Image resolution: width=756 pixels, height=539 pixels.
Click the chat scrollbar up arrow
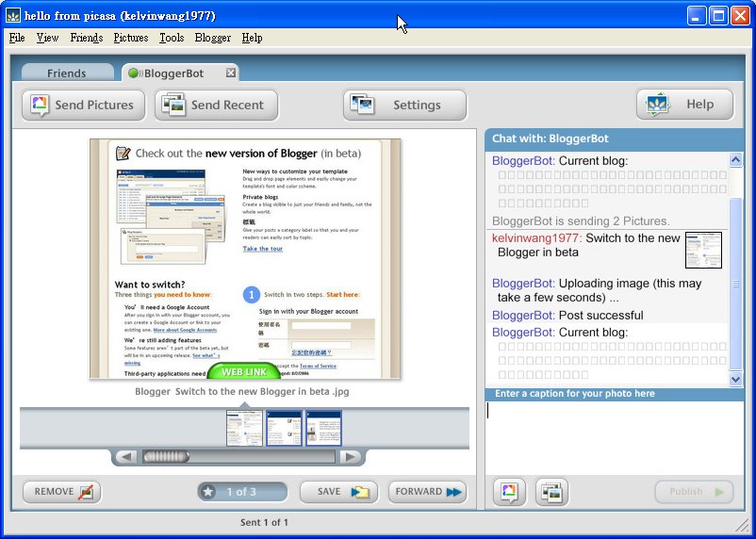[x=735, y=159]
